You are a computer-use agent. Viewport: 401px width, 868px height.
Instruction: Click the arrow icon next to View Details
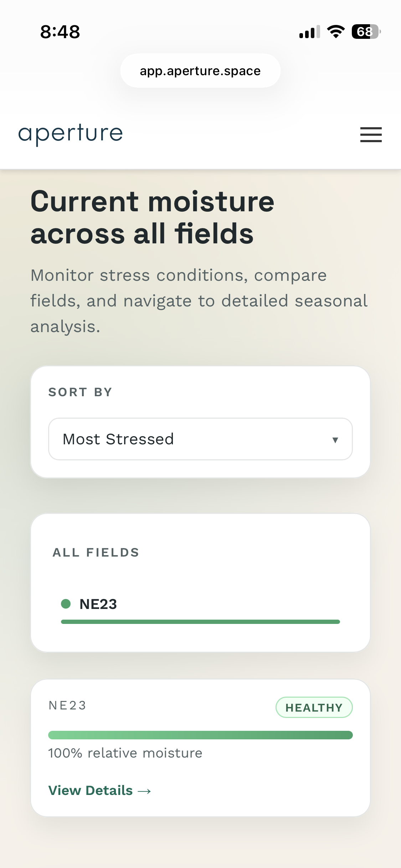click(145, 791)
